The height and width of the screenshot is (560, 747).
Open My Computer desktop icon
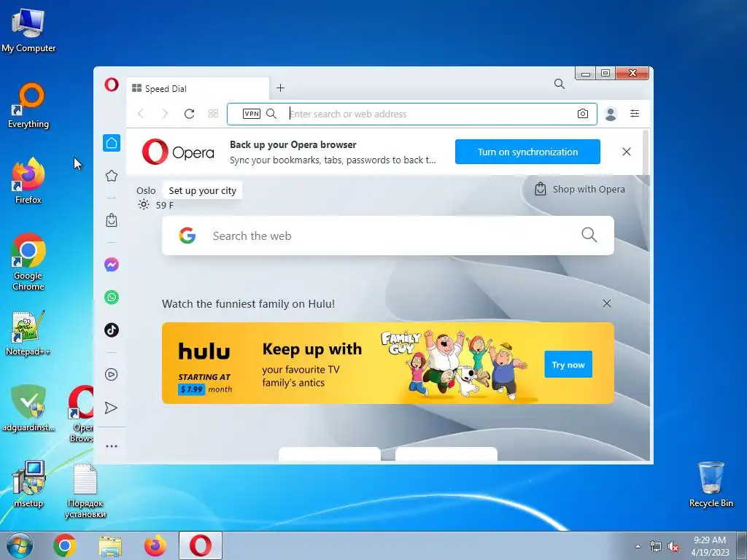28,31
